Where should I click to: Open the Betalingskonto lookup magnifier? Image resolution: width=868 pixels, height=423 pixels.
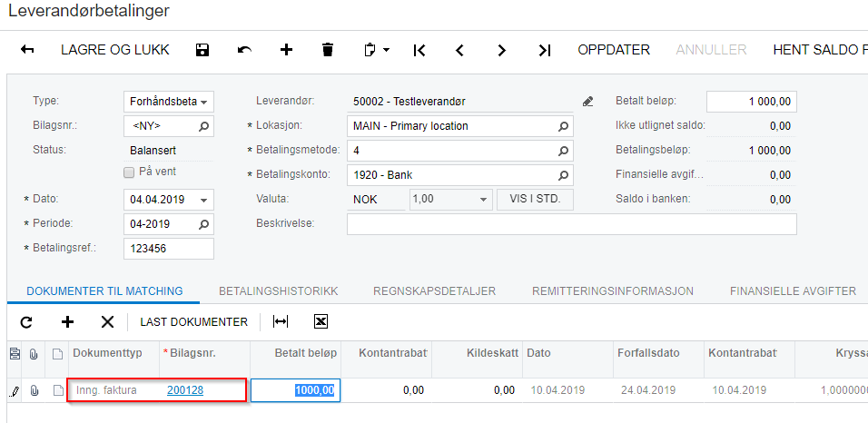coord(563,175)
